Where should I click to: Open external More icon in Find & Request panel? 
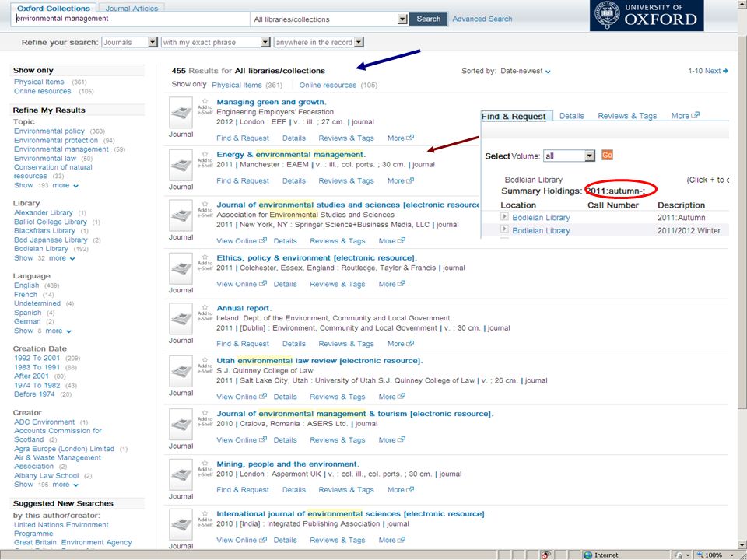click(x=695, y=115)
